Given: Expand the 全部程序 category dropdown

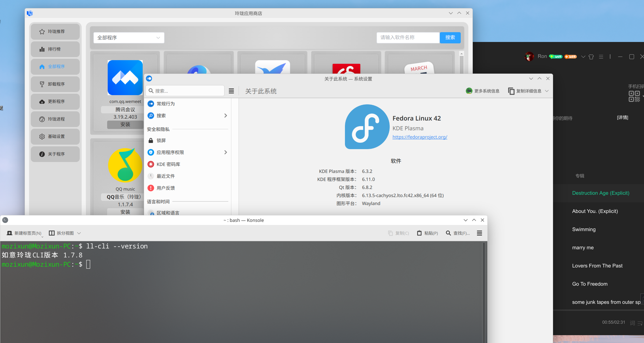Looking at the screenshot, I should [x=129, y=38].
